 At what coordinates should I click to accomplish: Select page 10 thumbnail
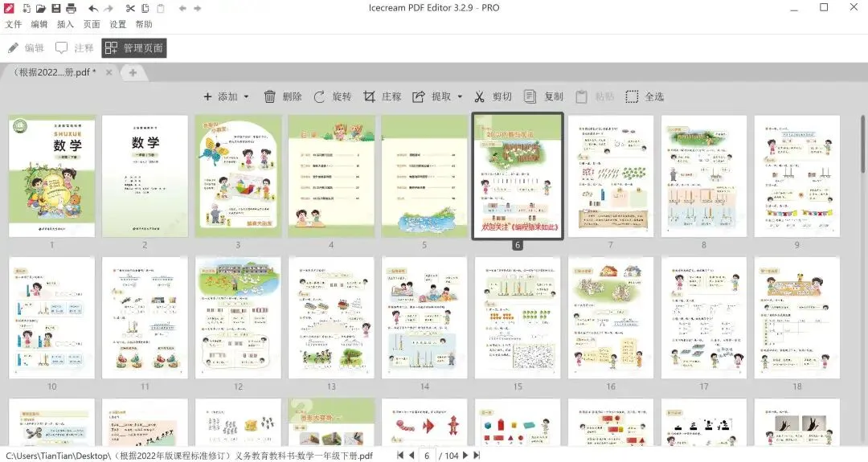coord(52,317)
